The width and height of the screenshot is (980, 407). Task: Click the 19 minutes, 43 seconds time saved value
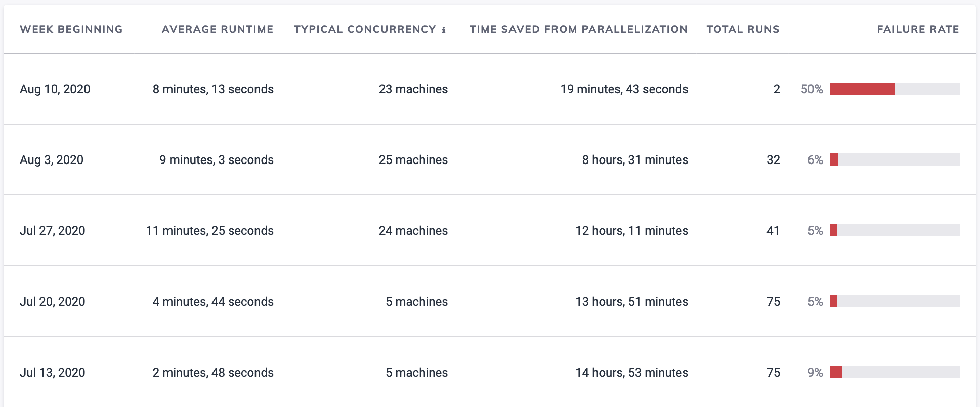[623, 89]
